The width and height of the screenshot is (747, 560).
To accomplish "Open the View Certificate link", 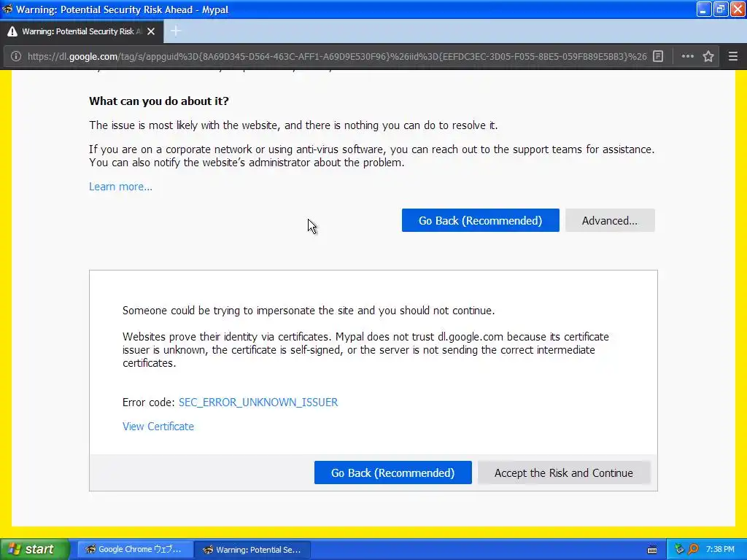I will coord(158,426).
